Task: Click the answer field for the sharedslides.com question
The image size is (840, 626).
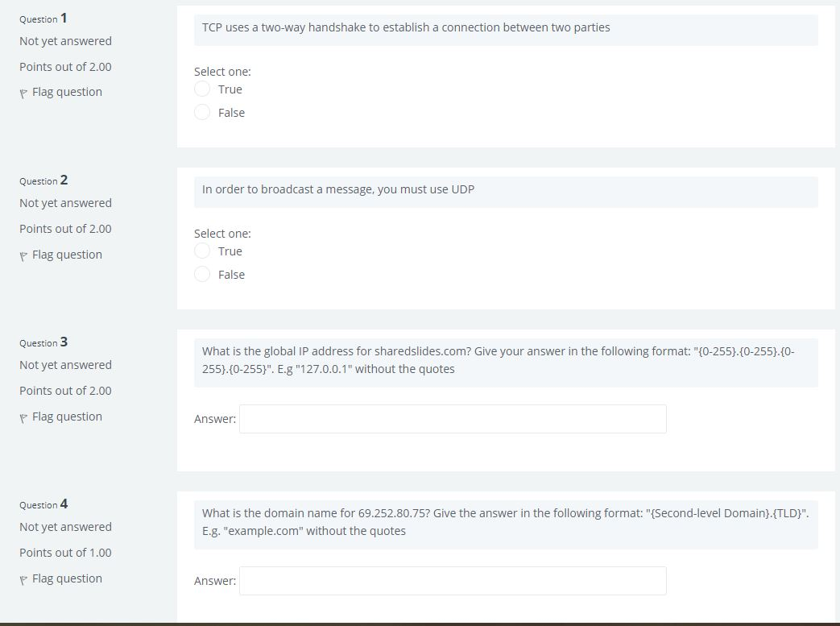Action: (x=453, y=419)
